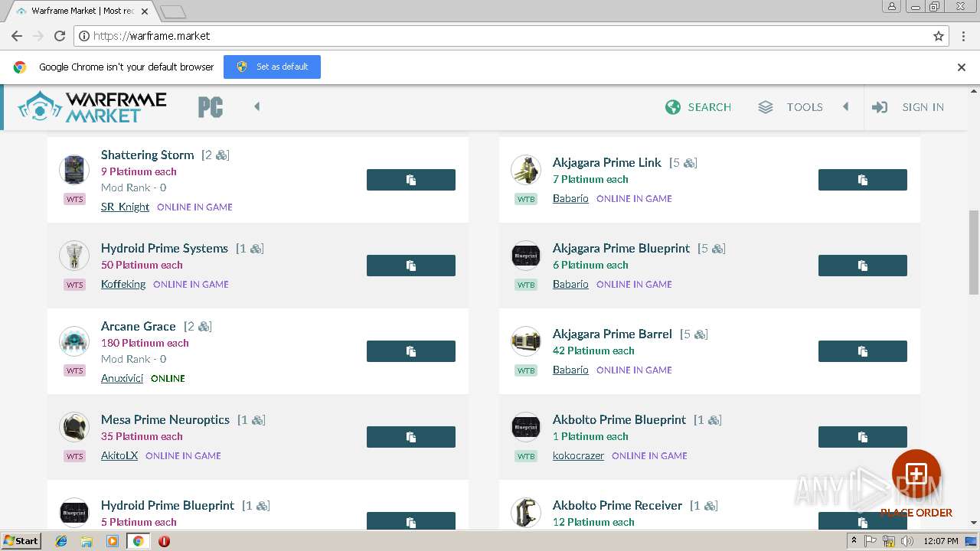980x551 pixels.
Task: View SR_Knight seller profile
Action: pyautogui.click(x=125, y=207)
